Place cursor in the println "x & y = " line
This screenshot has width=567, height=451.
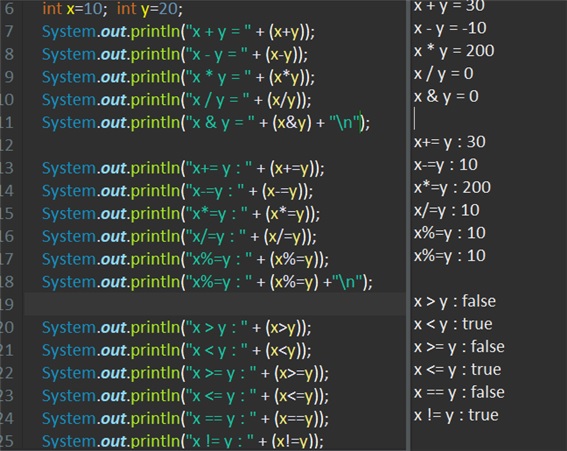tap(206, 123)
